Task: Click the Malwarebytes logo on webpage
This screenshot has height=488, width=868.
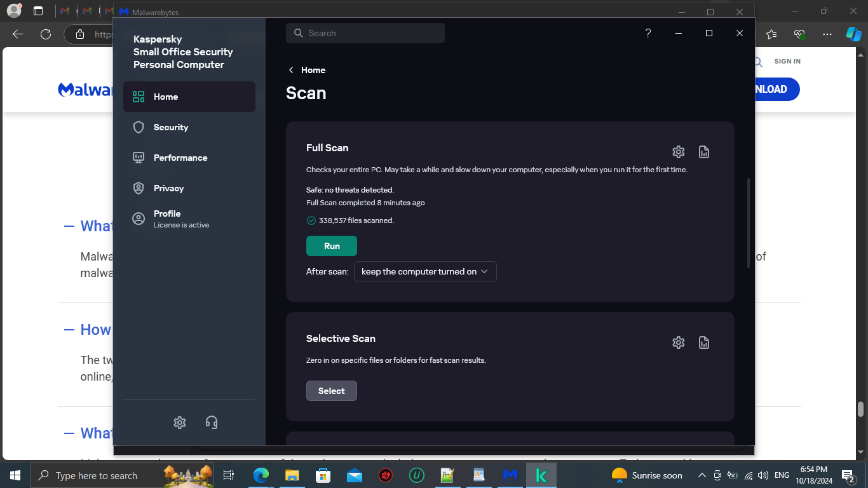Action: (86, 90)
